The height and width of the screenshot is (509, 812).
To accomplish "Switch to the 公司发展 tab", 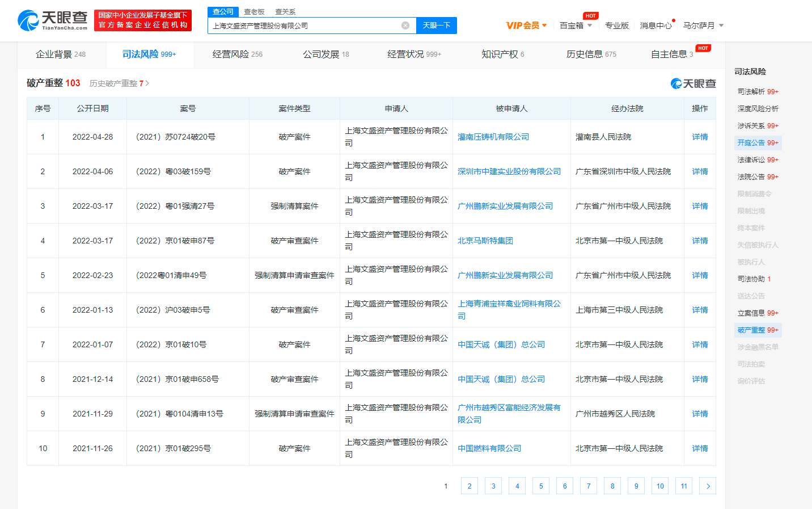I will 326,54.
